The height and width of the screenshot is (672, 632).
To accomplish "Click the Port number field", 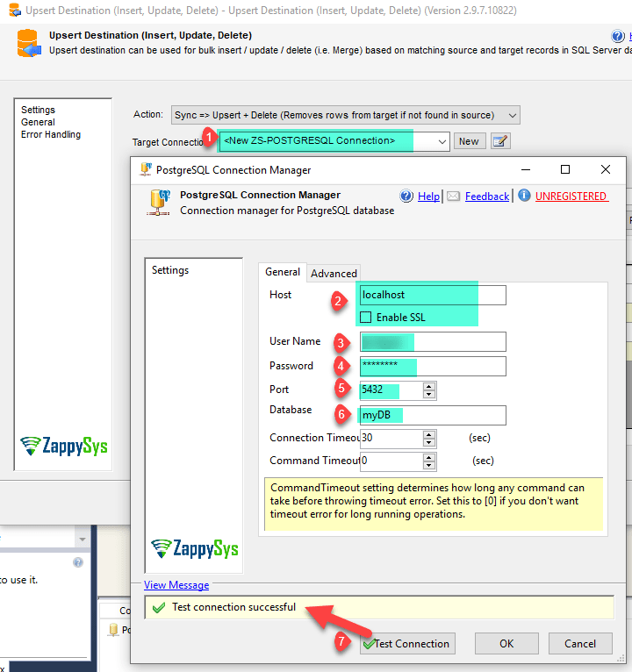I will (x=391, y=390).
